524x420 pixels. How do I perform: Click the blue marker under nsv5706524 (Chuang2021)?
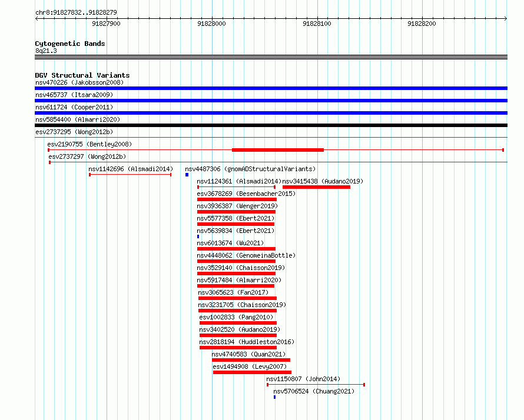pos(275,397)
